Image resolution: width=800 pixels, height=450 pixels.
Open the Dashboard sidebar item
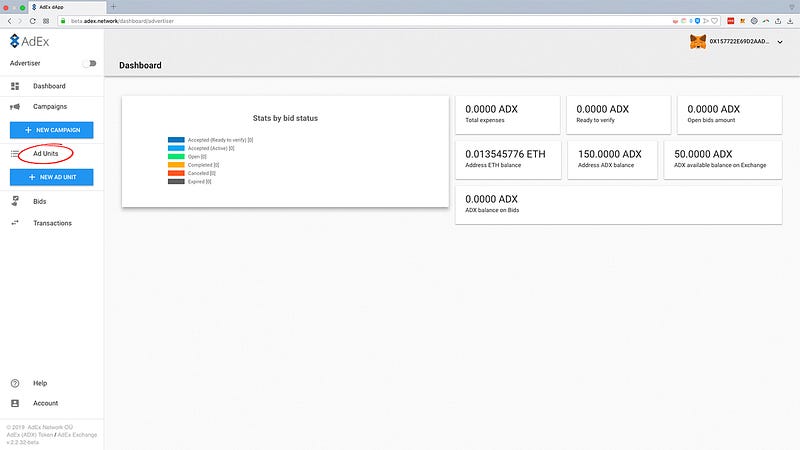click(49, 86)
